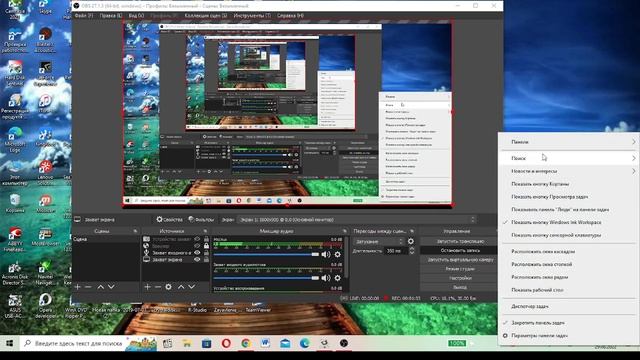Undock the Сцены panel via header icon
Screen dimensions: 640x360
coord(135,231)
